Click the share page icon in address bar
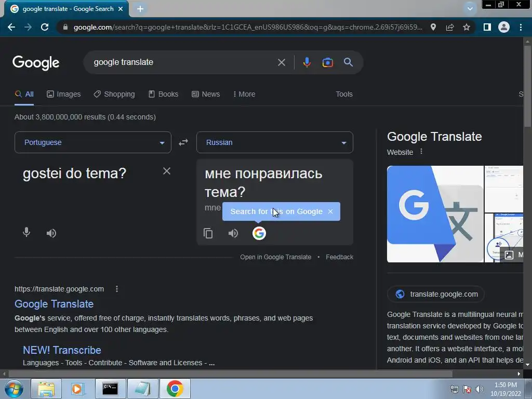Viewport: 532px width, 399px height. click(x=450, y=27)
